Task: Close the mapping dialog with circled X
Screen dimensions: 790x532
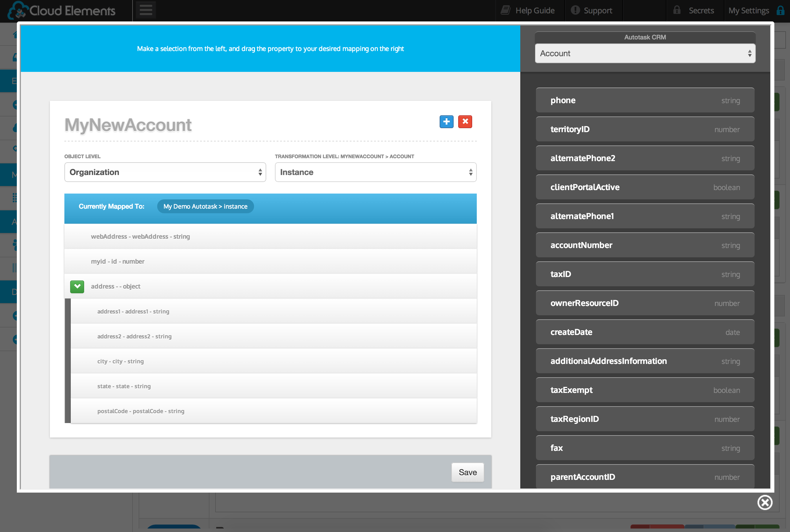Action: (x=764, y=502)
